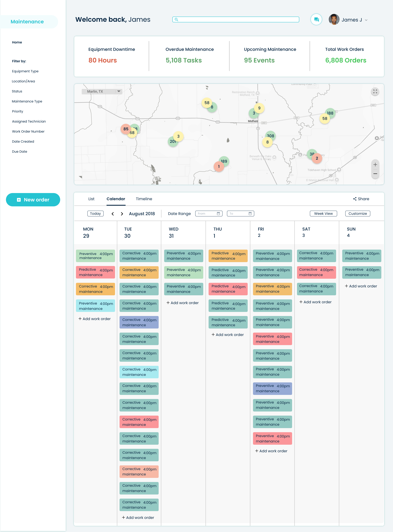
Task: Open the Marlin, TX location dropdown
Action: 119,91
